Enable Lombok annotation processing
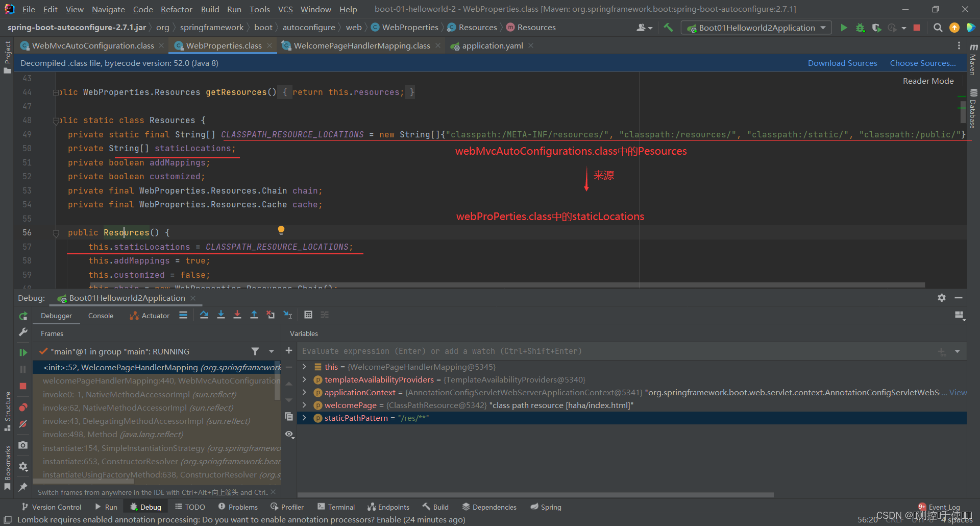 pos(389,519)
